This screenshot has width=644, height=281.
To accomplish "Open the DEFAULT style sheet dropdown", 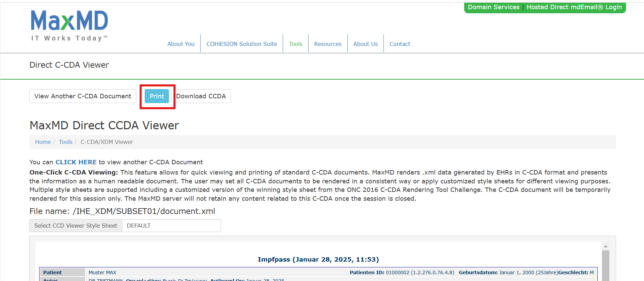I will point(171,226).
